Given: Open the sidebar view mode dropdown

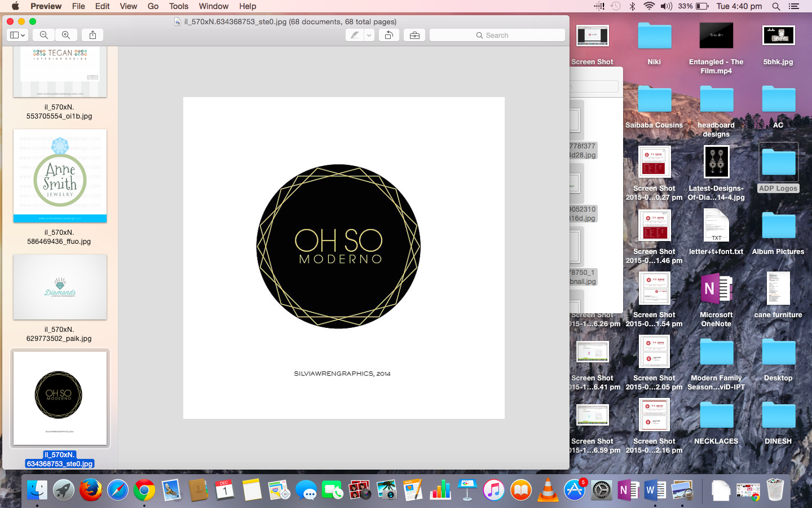Looking at the screenshot, I should (x=17, y=35).
